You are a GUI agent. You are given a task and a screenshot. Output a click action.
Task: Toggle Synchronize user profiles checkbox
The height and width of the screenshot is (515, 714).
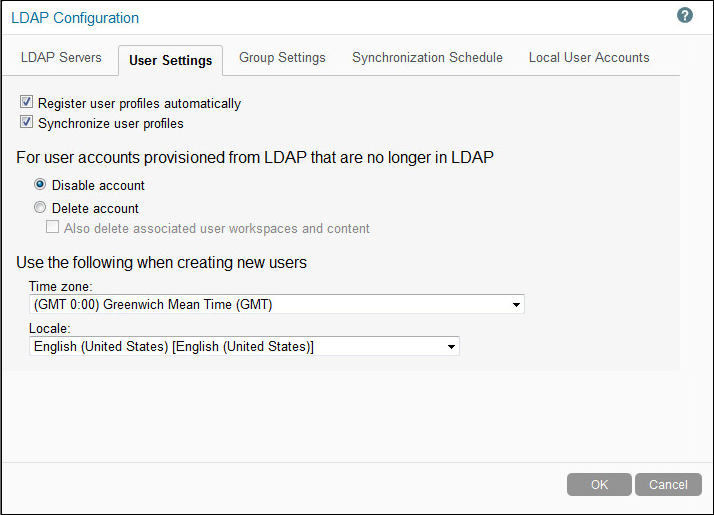tap(27, 124)
